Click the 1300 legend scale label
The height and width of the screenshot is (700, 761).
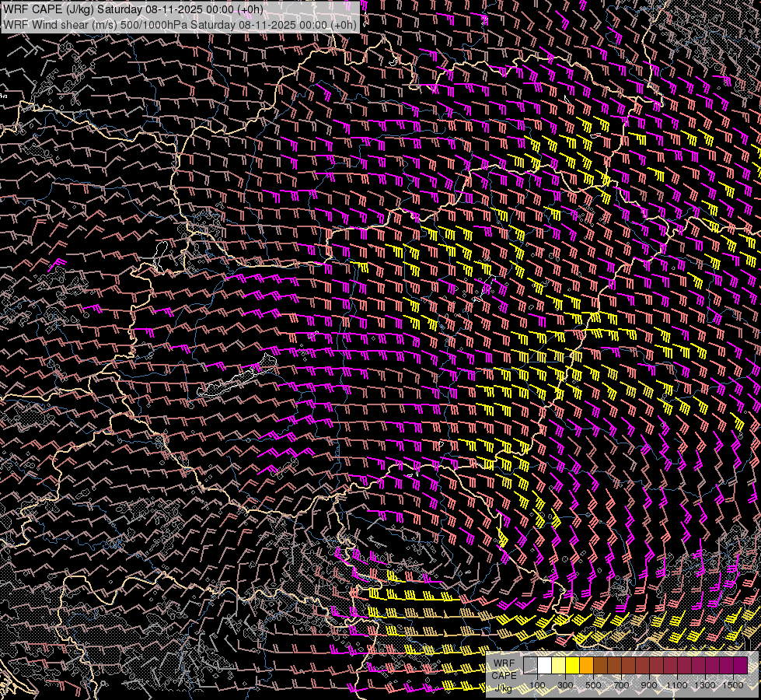[705, 685]
